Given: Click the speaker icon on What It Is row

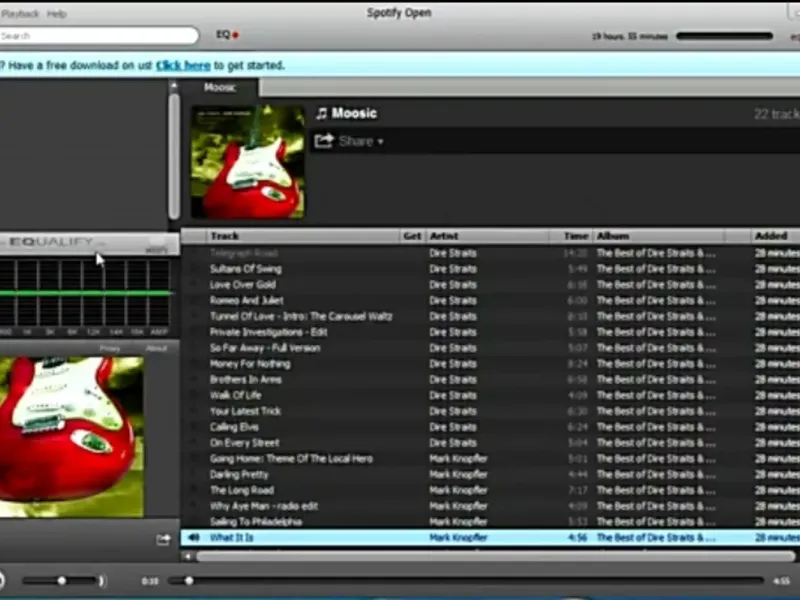Looking at the screenshot, I should (194, 537).
